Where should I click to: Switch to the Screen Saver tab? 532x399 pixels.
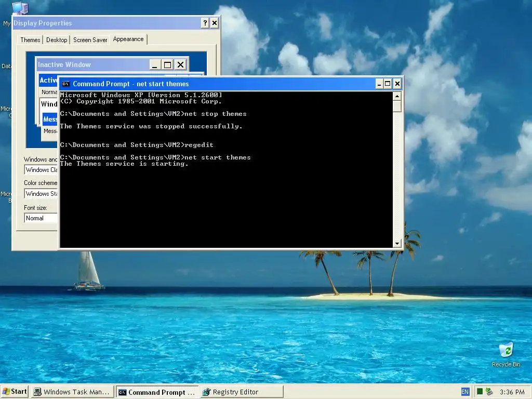(x=90, y=40)
